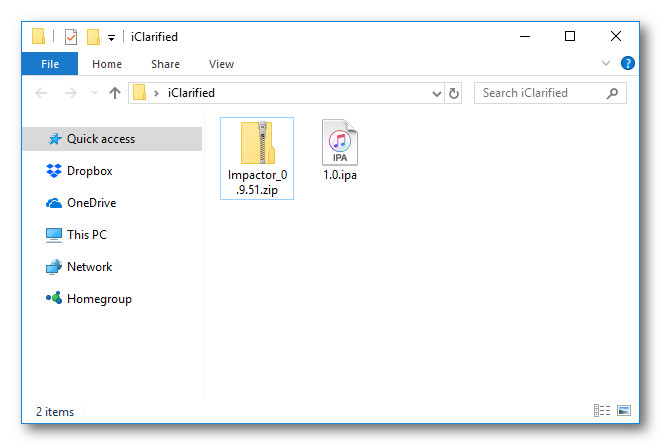Screen dimensions: 661x445
Task: Select the 1.0.ipa file
Action: [340, 150]
